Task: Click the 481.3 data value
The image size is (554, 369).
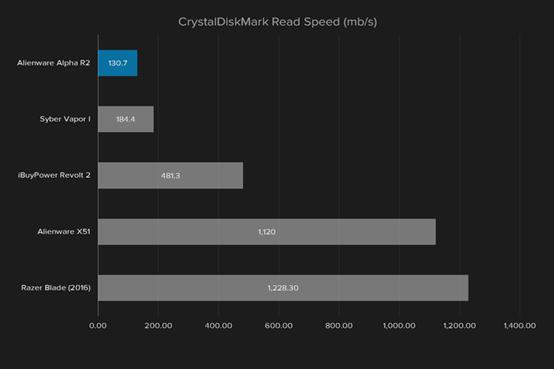Action: (171, 175)
